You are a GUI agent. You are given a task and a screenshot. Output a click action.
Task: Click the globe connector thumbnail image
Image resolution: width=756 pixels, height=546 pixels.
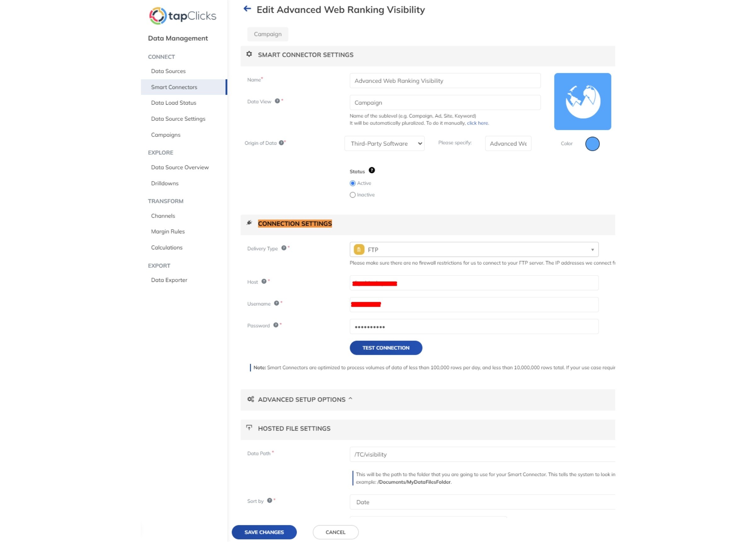(x=582, y=102)
